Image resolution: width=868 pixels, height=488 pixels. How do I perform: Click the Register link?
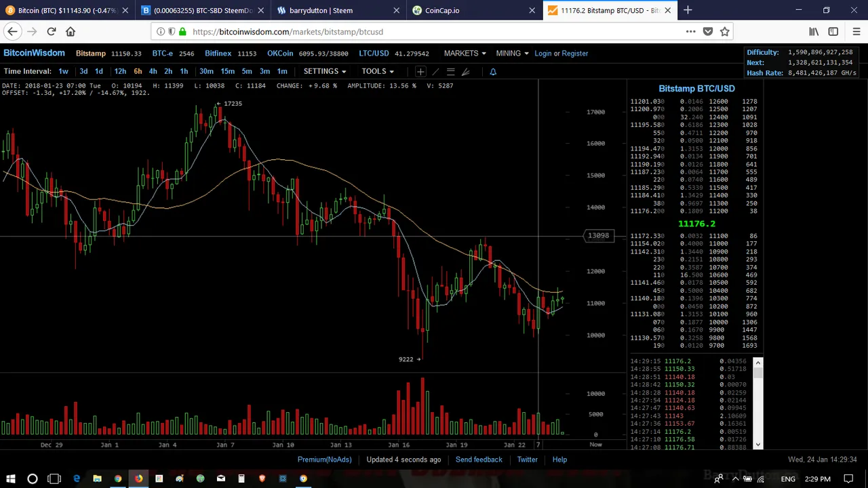[x=575, y=53]
